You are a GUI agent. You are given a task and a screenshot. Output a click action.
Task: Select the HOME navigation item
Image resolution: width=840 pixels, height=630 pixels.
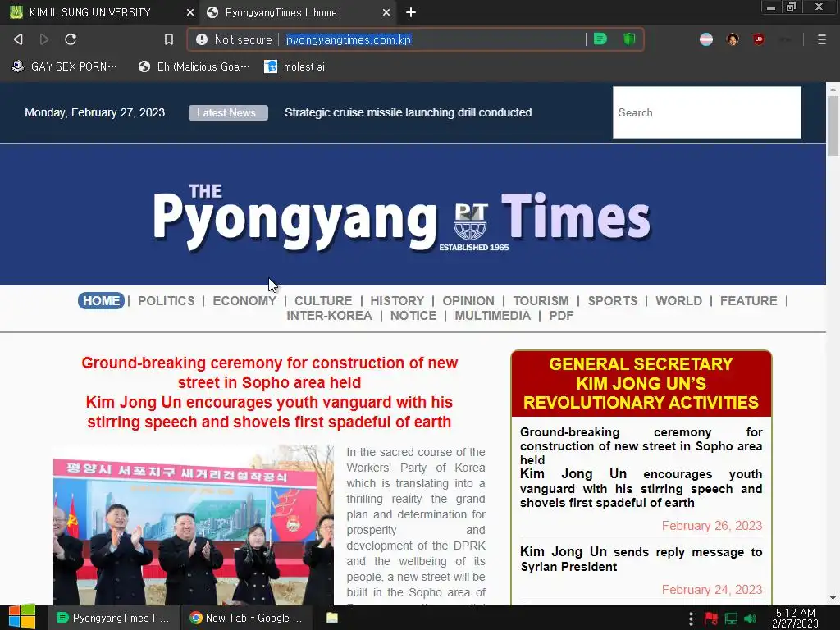click(x=101, y=300)
